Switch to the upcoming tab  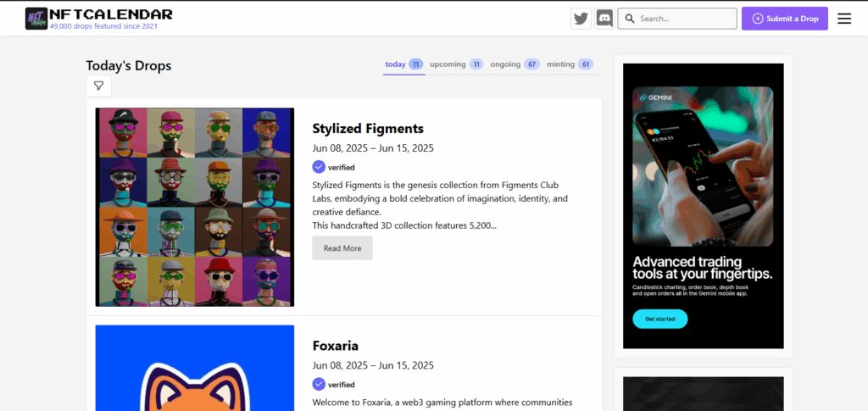coord(456,64)
